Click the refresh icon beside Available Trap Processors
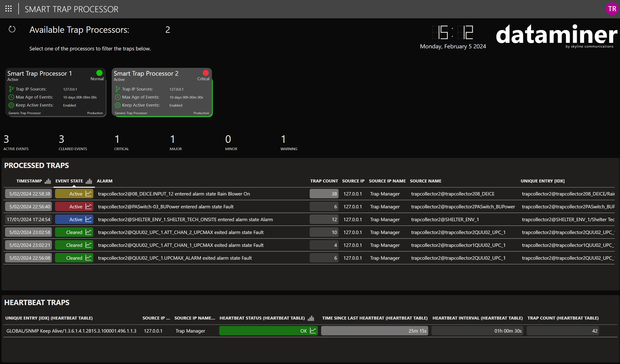This screenshot has height=364, width=620. (x=12, y=29)
